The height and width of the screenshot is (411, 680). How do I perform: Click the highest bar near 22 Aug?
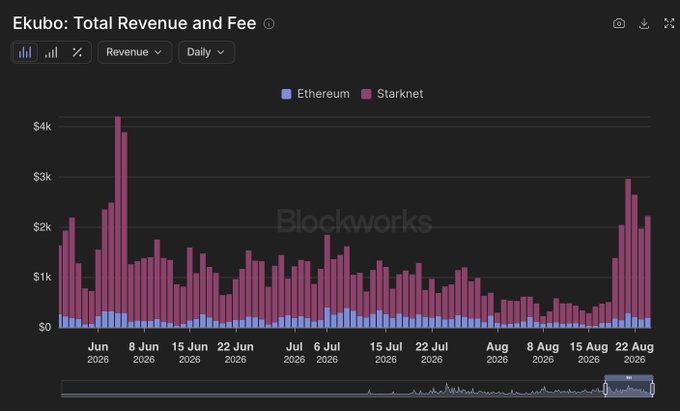(x=628, y=253)
